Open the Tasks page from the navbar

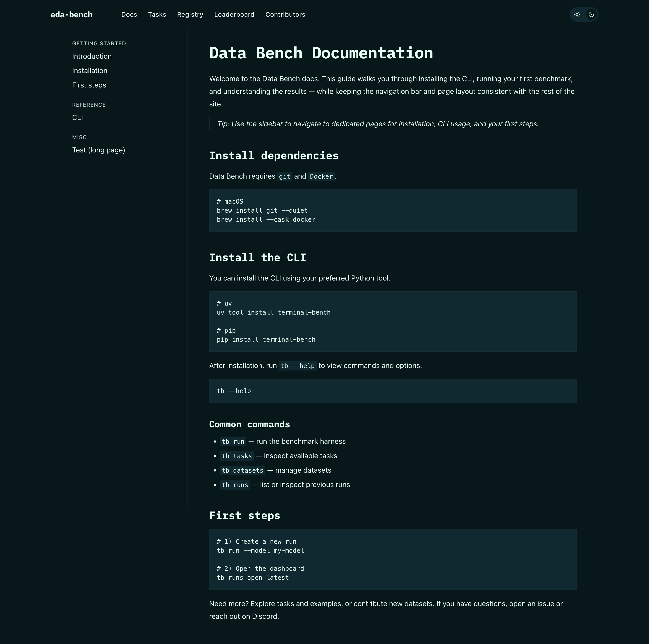157,14
